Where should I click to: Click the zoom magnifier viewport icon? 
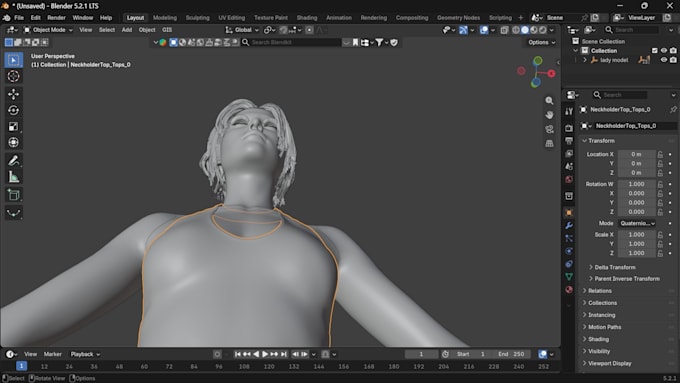click(x=549, y=101)
